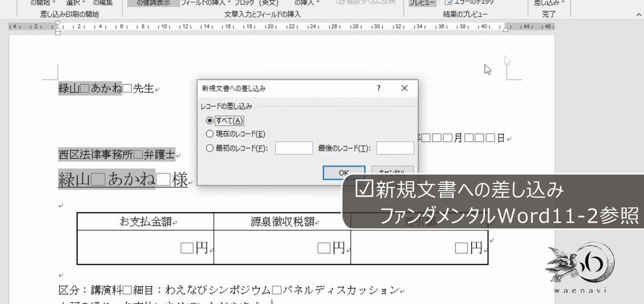The height and width of the screenshot is (304, 644).
Task: Click the 最後のレコード number input box
Action: click(395, 149)
